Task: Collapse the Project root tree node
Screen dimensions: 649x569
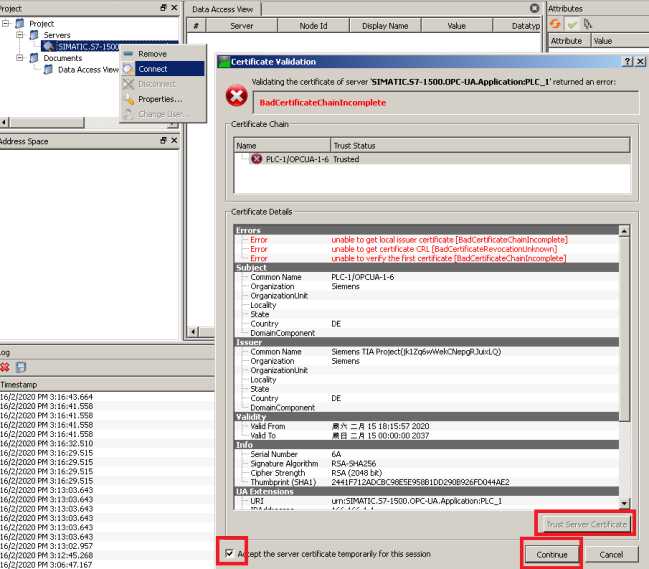Action: point(5,23)
